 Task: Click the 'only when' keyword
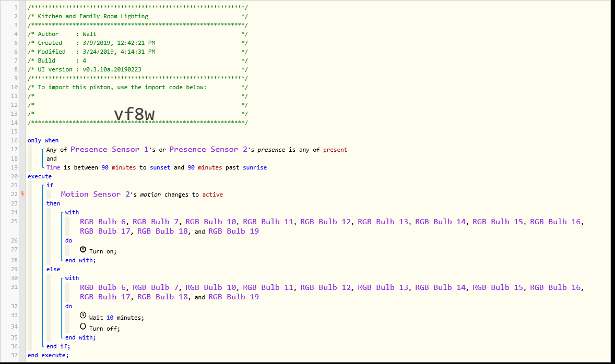43,140
